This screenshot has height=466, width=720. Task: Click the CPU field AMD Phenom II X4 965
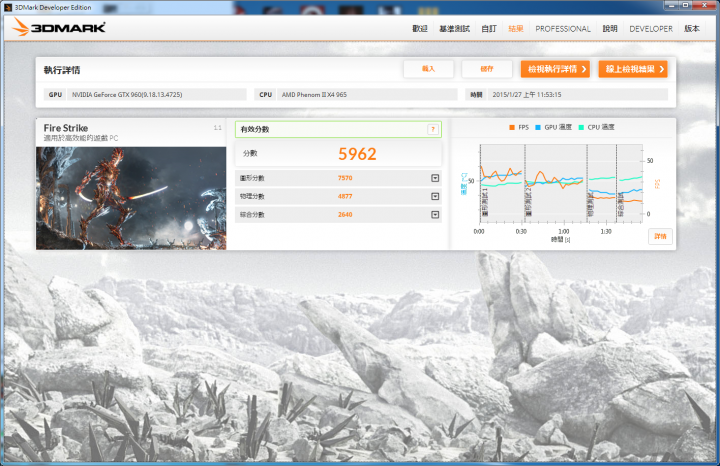click(x=367, y=95)
